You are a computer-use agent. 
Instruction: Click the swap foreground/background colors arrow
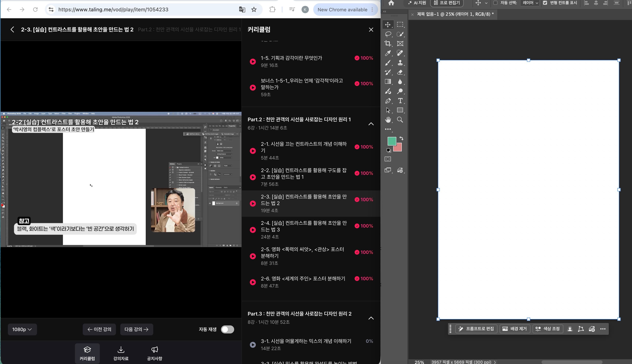click(401, 138)
